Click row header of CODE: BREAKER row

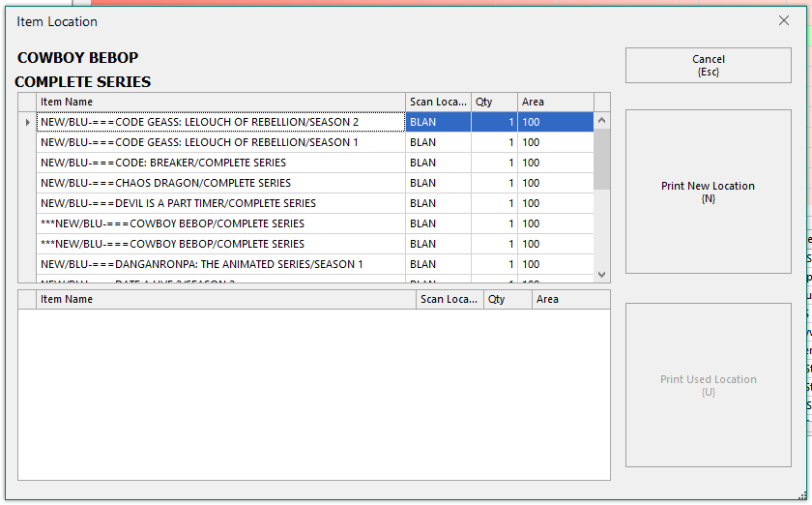point(27,163)
